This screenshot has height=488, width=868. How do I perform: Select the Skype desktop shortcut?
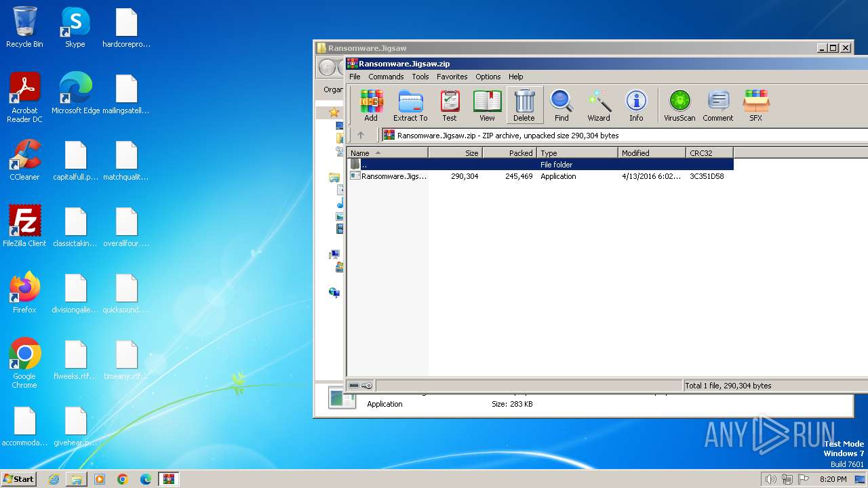[75, 28]
